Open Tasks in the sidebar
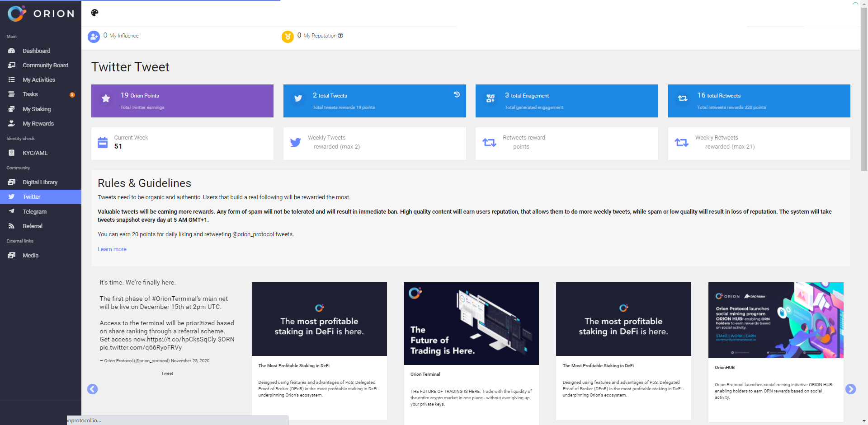This screenshot has width=868, height=425. coord(30,94)
